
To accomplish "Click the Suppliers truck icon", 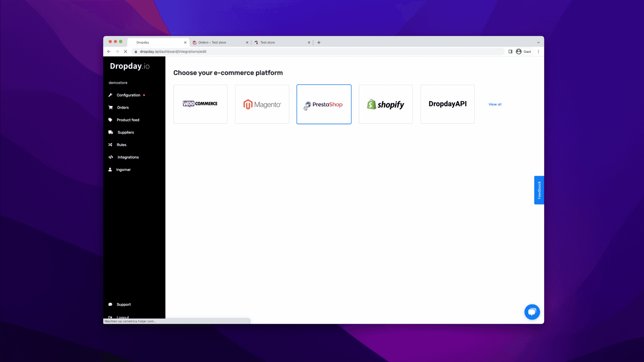I will click(111, 132).
